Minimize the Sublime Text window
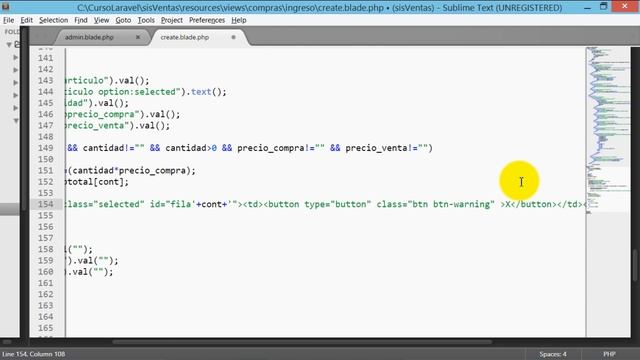Viewport: 640px width, 360px height. [587, 7]
